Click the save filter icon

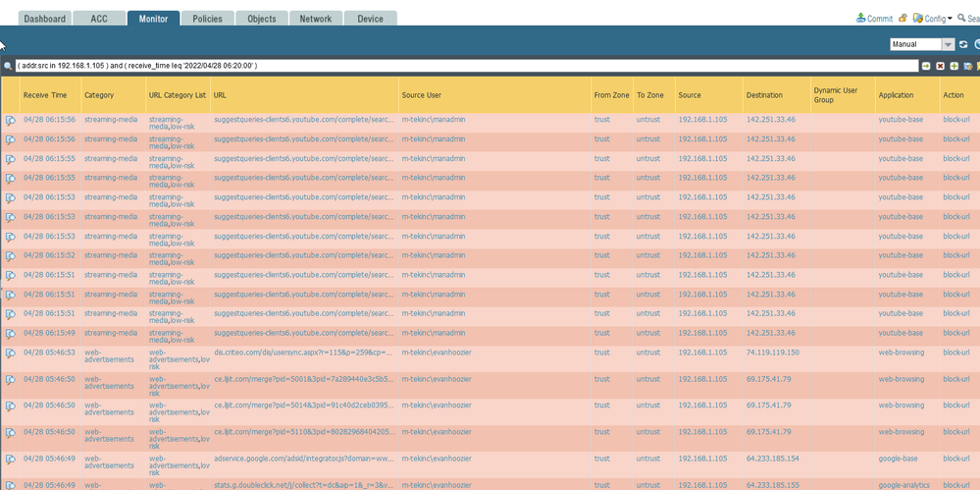pyautogui.click(x=967, y=66)
